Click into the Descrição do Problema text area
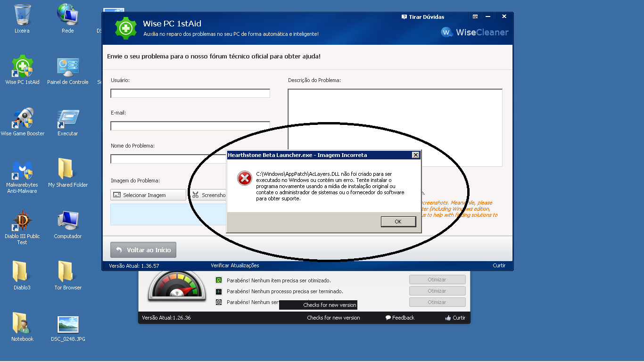This screenshot has width=644, height=362. coord(395,128)
